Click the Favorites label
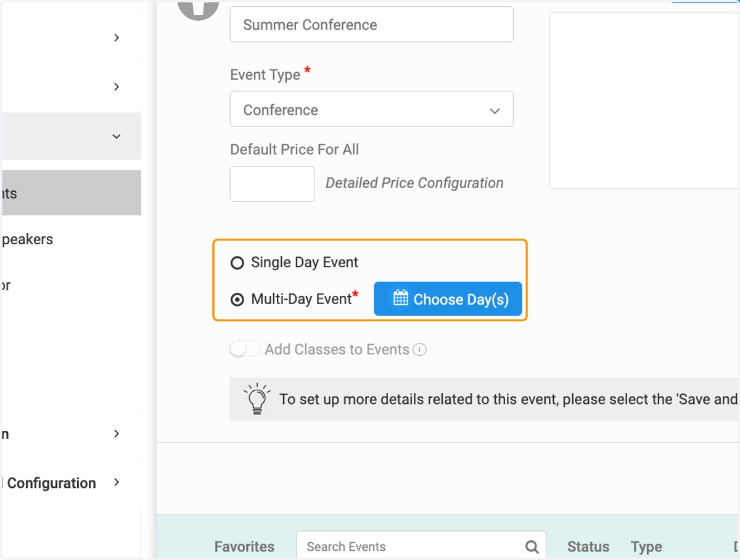The height and width of the screenshot is (560, 740). click(245, 546)
